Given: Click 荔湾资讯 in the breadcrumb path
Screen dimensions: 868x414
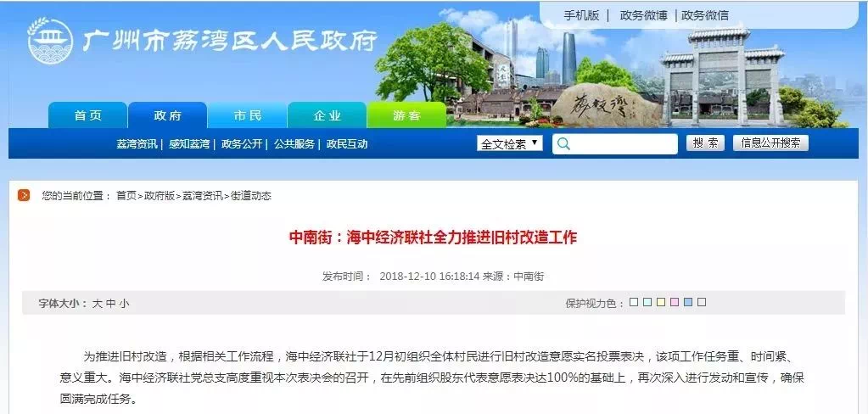Looking at the screenshot, I should coord(203,195).
